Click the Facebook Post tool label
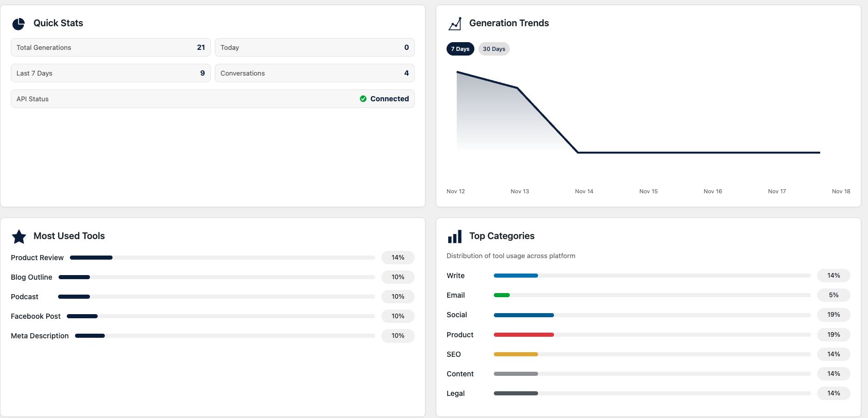This screenshot has width=868, height=418. point(35,316)
